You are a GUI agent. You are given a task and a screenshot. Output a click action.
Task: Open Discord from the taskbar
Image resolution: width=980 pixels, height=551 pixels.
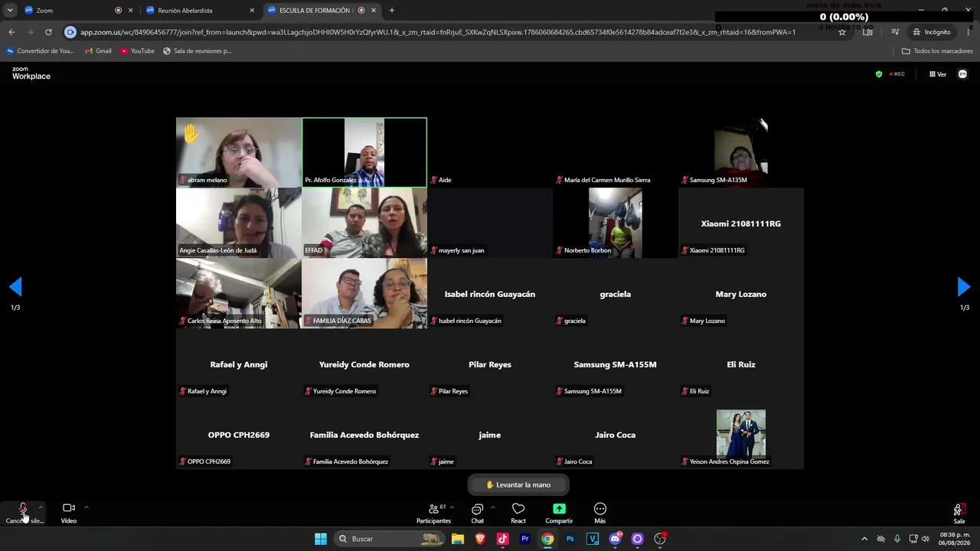coord(615,539)
